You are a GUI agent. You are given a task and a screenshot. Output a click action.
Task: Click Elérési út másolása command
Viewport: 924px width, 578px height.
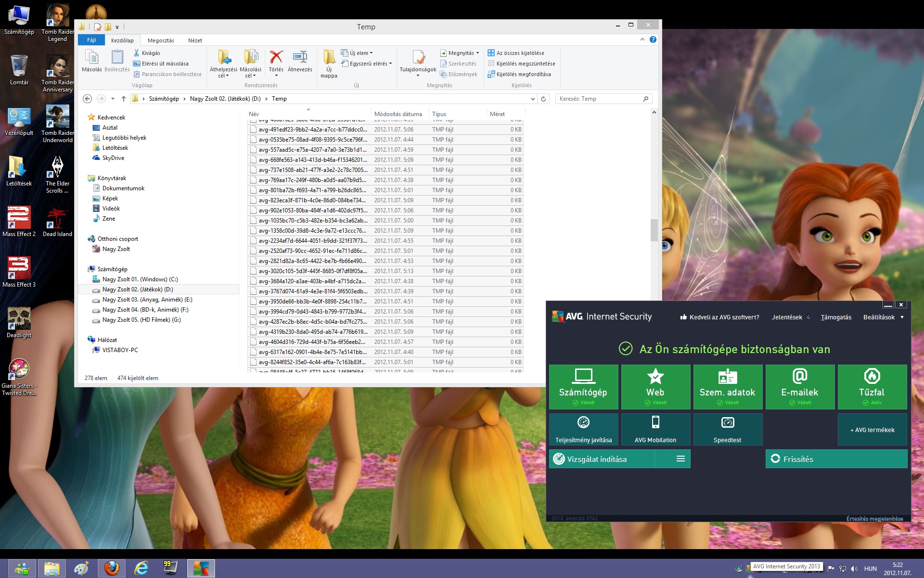[161, 64]
